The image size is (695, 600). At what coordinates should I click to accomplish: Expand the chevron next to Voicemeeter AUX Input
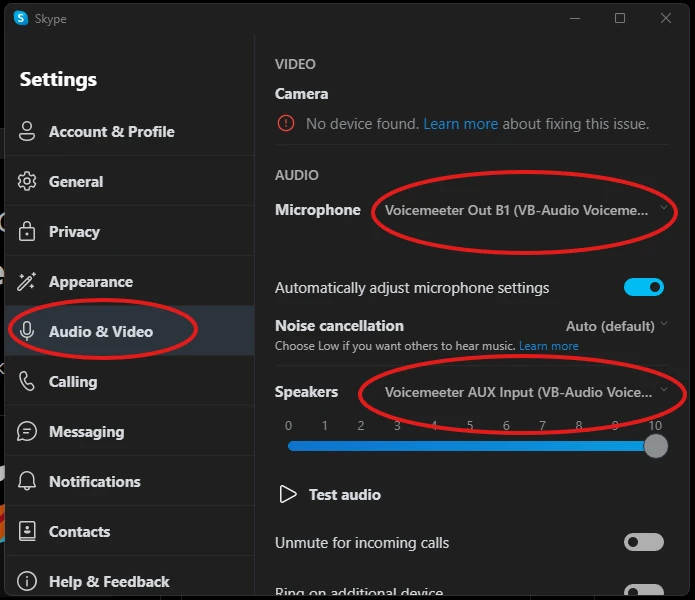point(664,390)
